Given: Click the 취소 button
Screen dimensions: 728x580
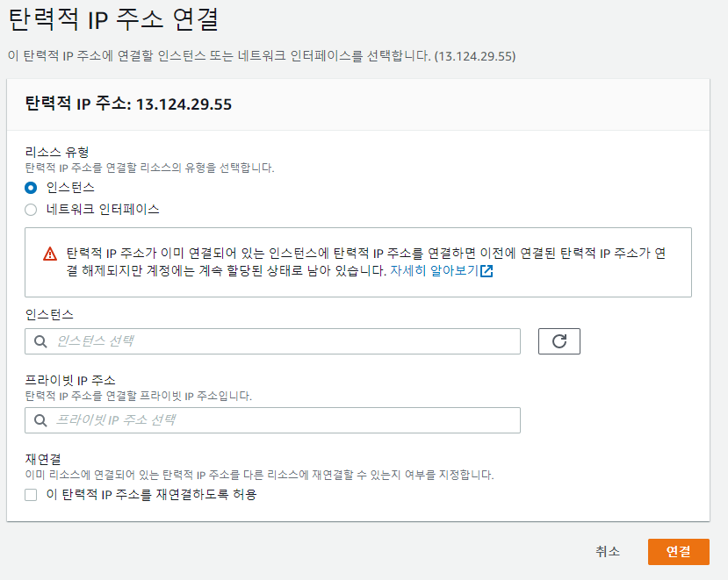Looking at the screenshot, I should pyautogui.click(x=608, y=552).
